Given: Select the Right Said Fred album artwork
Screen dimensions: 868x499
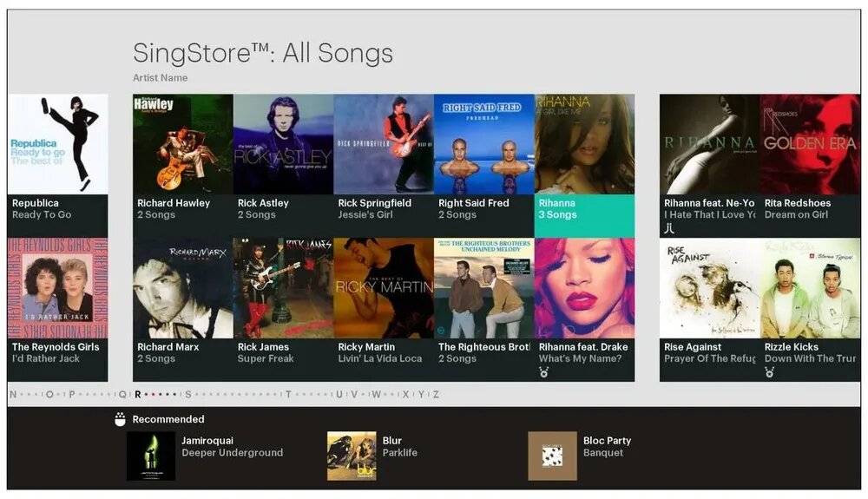Looking at the screenshot, I should coord(483,144).
